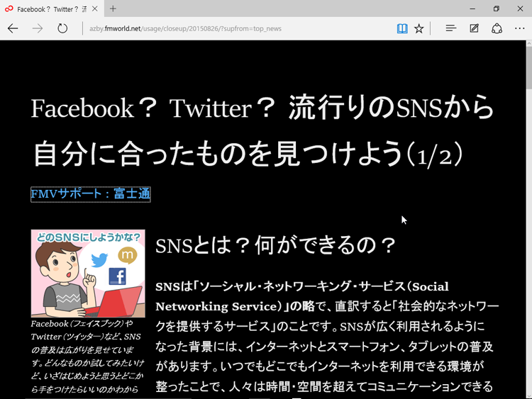Refresh the current page
Image resolution: width=532 pixels, height=399 pixels.
(x=62, y=28)
